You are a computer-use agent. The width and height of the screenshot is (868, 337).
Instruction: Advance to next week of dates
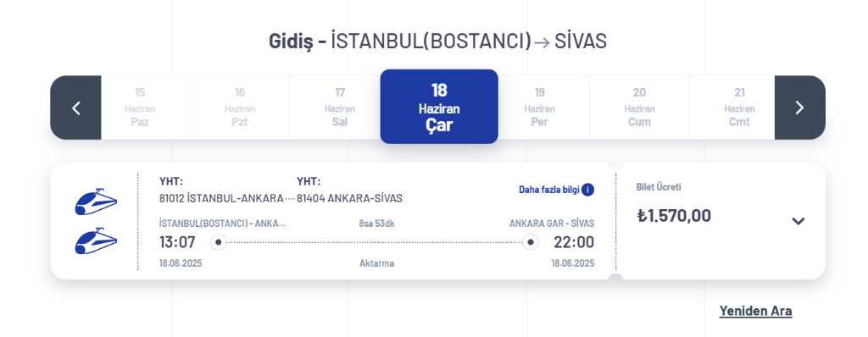coord(799,108)
